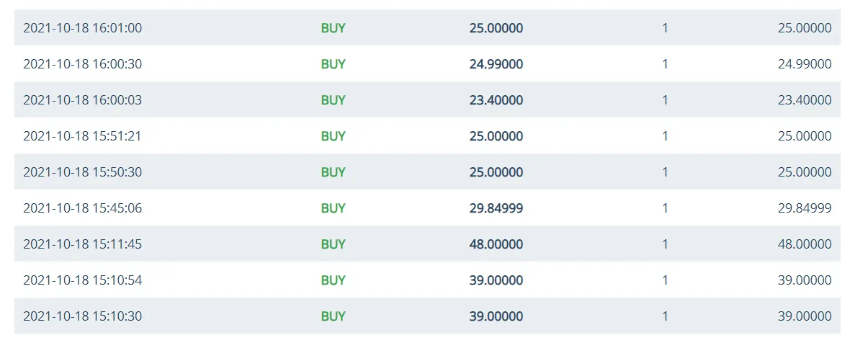Click BUY label in the 16:00:30 row
The height and width of the screenshot is (343, 868).
334,64
